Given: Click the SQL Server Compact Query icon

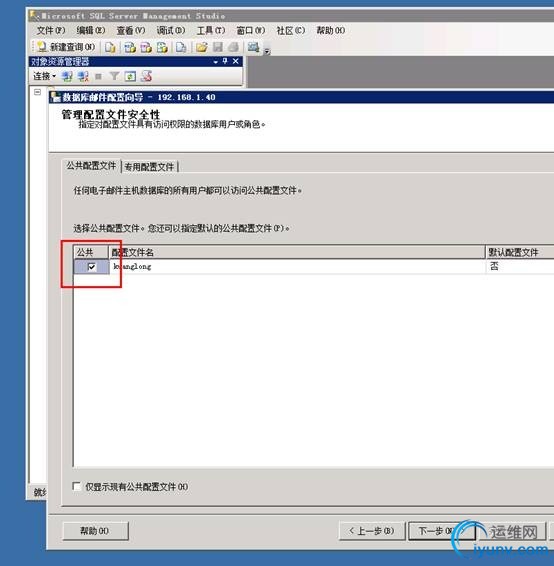Looking at the screenshot, I should (x=181, y=47).
